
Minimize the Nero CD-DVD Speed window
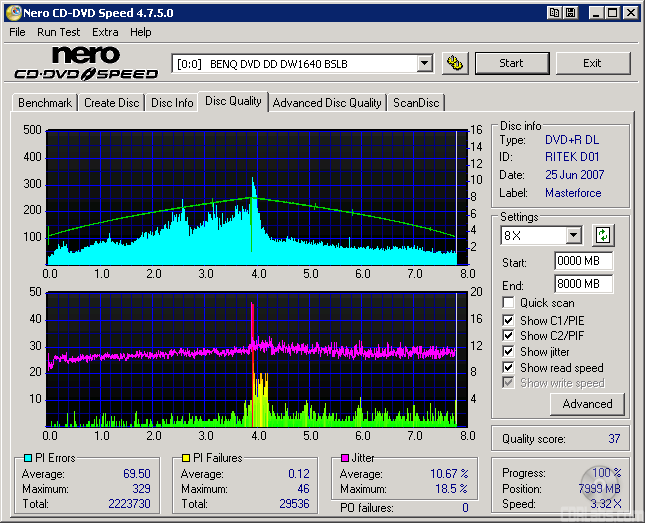tap(594, 13)
